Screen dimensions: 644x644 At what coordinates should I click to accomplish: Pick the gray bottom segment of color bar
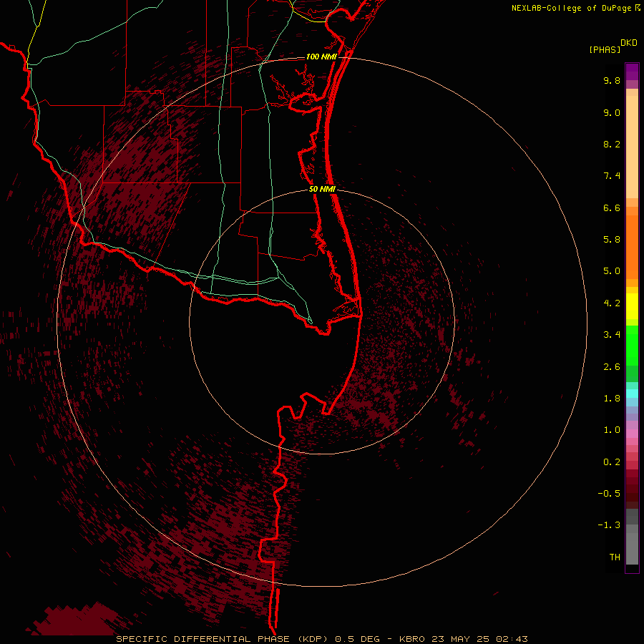coord(632,548)
